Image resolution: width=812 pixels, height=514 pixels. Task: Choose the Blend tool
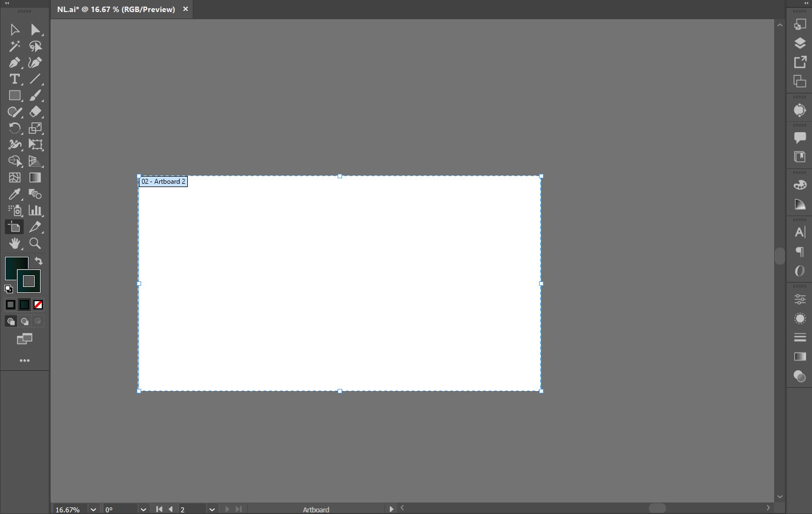(x=35, y=194)
